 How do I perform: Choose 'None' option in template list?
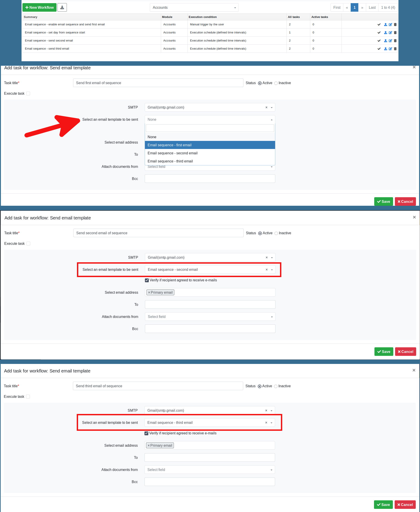point(210,137)
